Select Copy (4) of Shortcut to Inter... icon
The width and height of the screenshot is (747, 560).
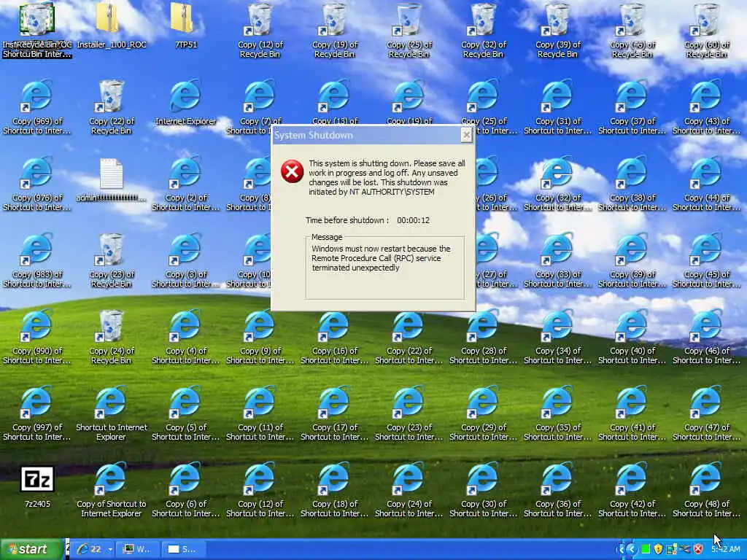[x=186, y=338]
